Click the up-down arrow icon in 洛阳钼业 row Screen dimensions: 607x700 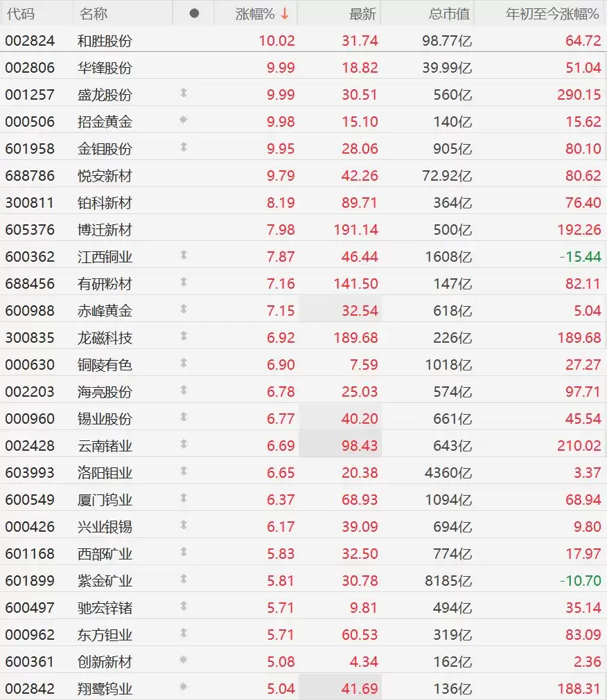pos(183,471)
